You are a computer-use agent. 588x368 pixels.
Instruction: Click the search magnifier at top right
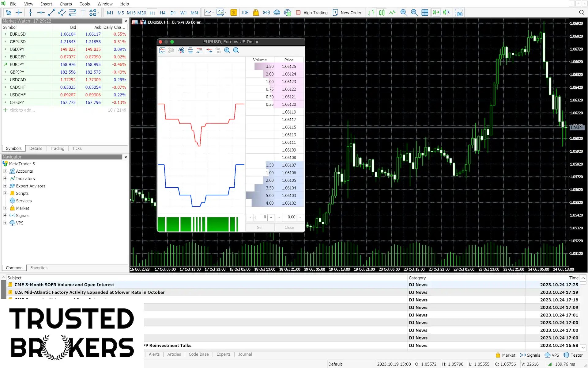(581, 13)
